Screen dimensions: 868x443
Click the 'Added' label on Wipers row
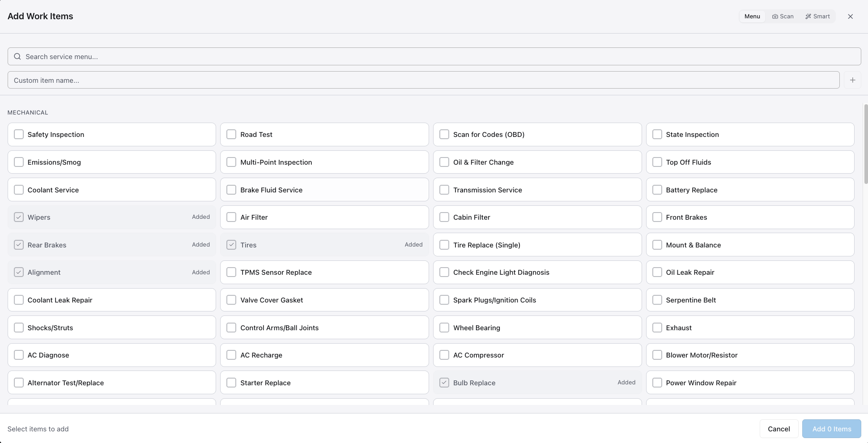coord(201,217)
